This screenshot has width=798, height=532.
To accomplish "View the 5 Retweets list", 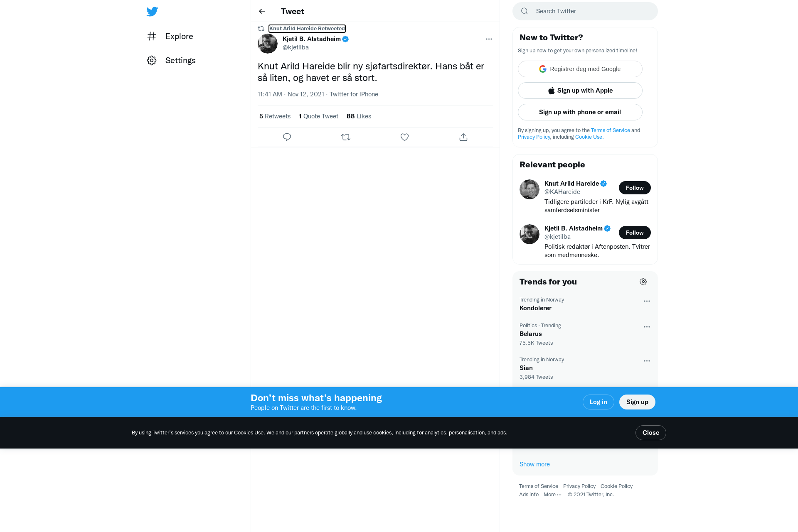I will tap(275, 116).
